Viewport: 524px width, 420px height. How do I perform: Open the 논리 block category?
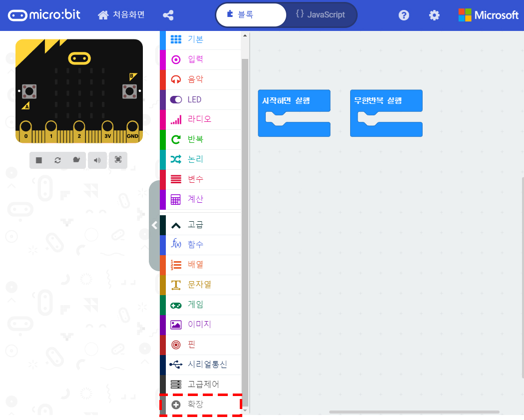tap(200, 159)
